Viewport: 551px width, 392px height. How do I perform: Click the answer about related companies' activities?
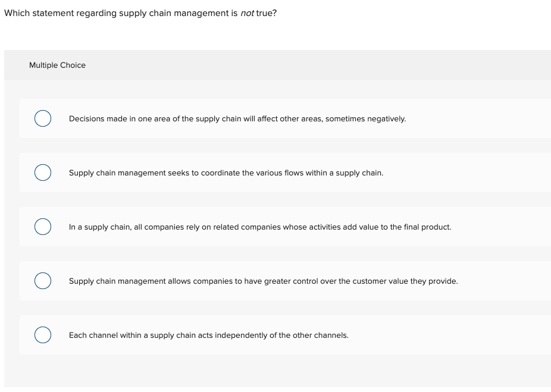[x=260, y=227]
